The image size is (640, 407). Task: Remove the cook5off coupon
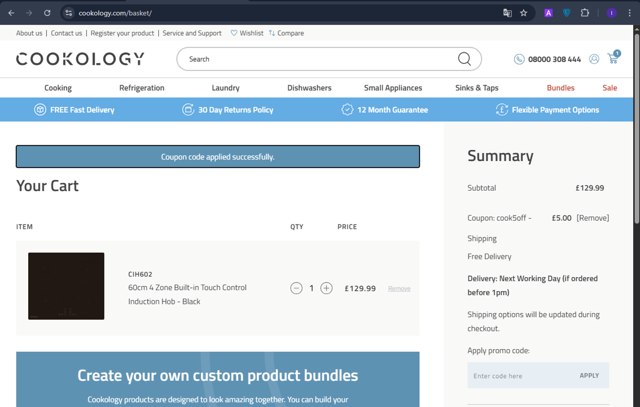coord(593,218)
